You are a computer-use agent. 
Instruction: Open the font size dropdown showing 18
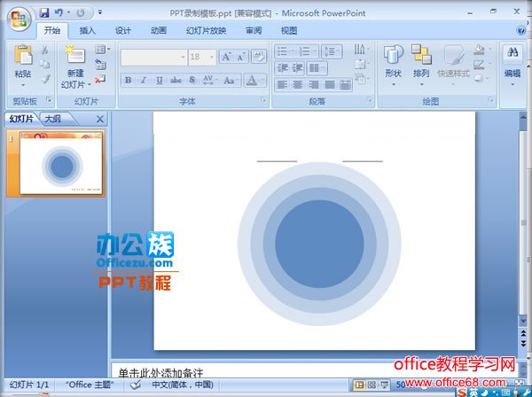tap(212, 57)
